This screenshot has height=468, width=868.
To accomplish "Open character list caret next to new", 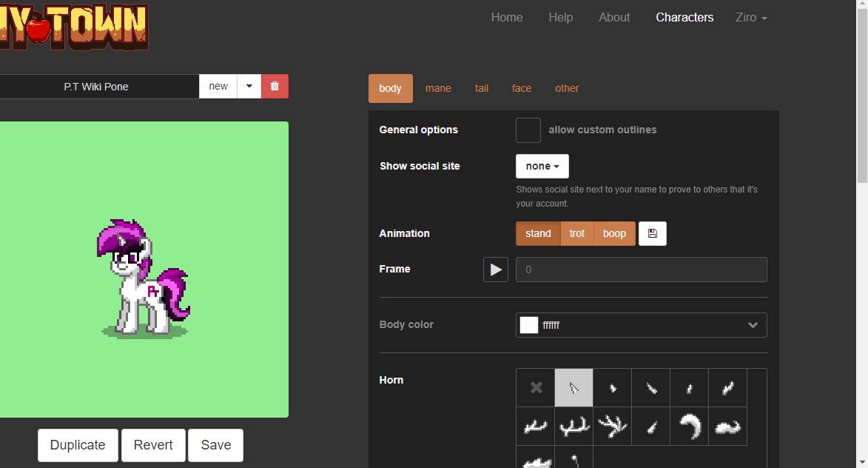I will pyautogui.click(x=249, y=87).
